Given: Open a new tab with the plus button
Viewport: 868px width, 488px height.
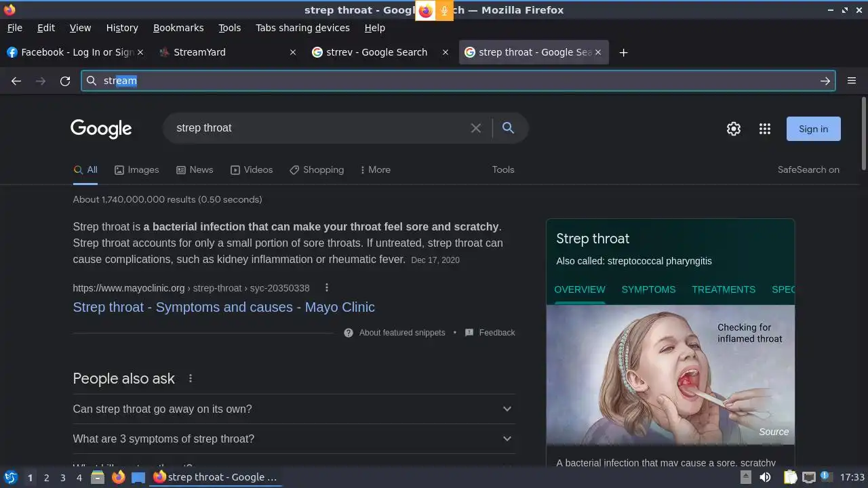Looking at the screenshot, I should pyautogui.click(x=623, y=52).
